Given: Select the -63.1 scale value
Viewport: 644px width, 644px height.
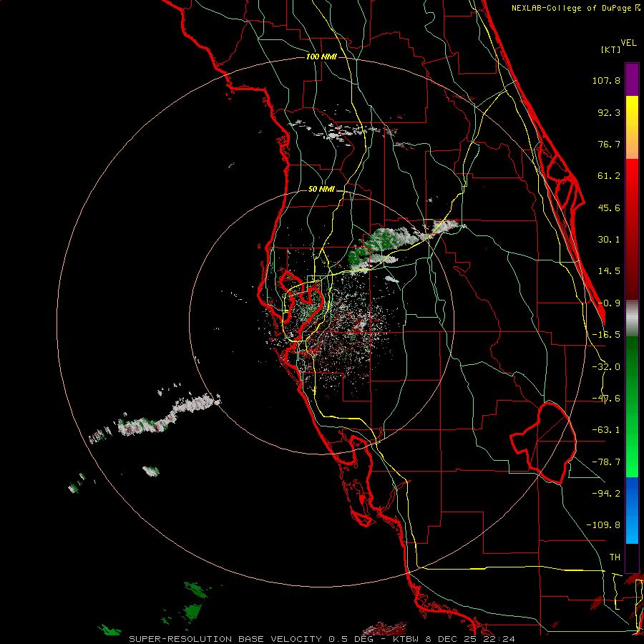Looking at the screenshot, I should (606, 430).
